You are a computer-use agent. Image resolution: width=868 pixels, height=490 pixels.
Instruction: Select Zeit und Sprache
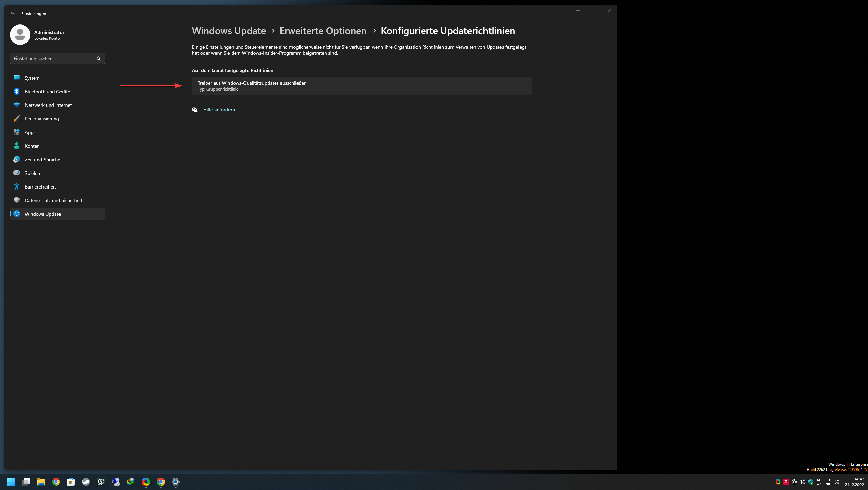click(42, 160)
